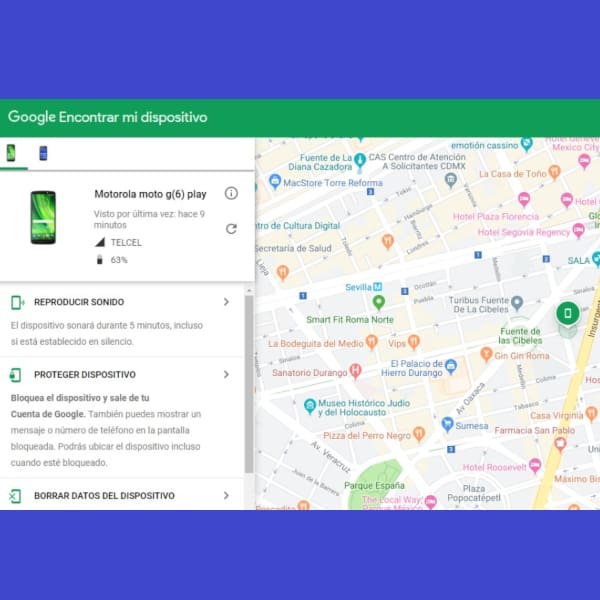
Task: Click the TELCEL signal strength icon
Action: [x=100, y=242]
